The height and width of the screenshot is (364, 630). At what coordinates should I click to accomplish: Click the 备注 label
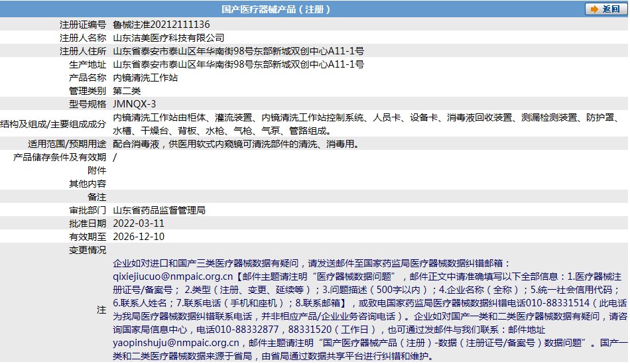[97, 197]
